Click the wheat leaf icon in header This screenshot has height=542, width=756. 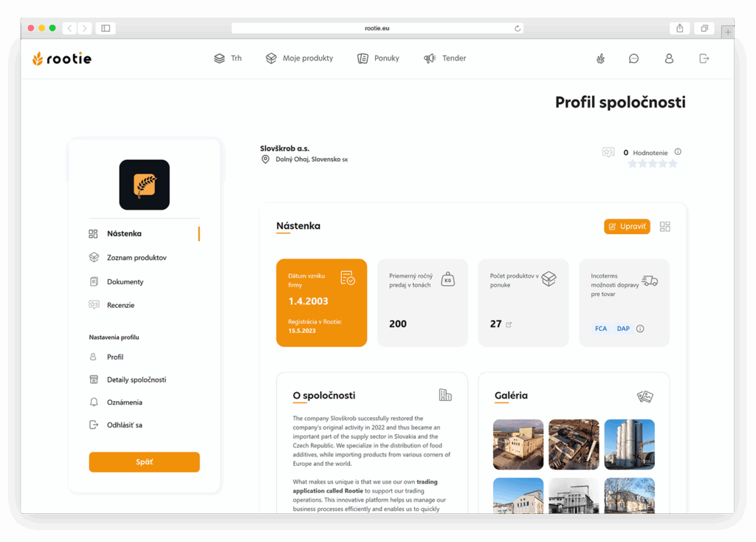(x=600, y=58)
